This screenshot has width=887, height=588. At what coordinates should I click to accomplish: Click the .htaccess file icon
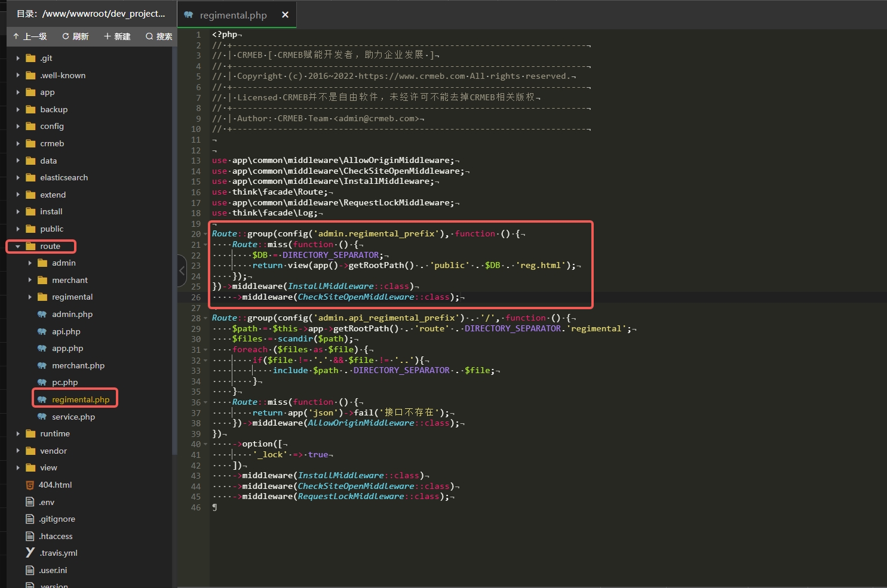30,536
